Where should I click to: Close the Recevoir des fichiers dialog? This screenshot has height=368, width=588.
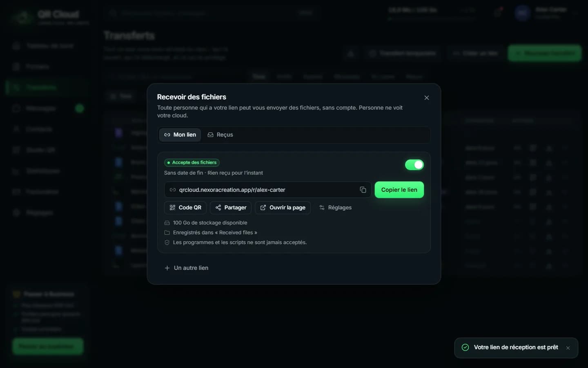click(x=426, y=98)
